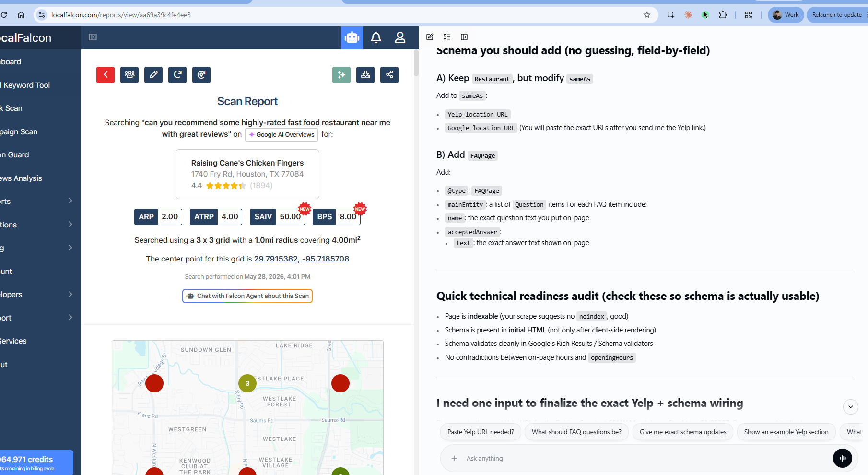Click the LocalFalcon logo

(x=25, y=38)
